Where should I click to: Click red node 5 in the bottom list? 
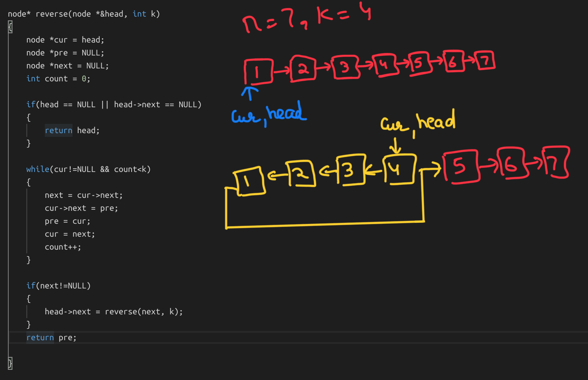pos(460,166)
